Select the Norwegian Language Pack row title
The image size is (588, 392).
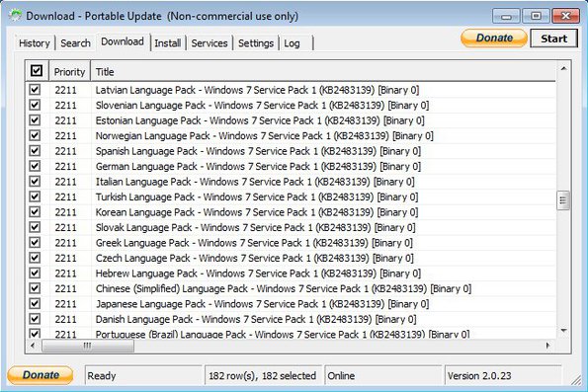coord(265,135)
